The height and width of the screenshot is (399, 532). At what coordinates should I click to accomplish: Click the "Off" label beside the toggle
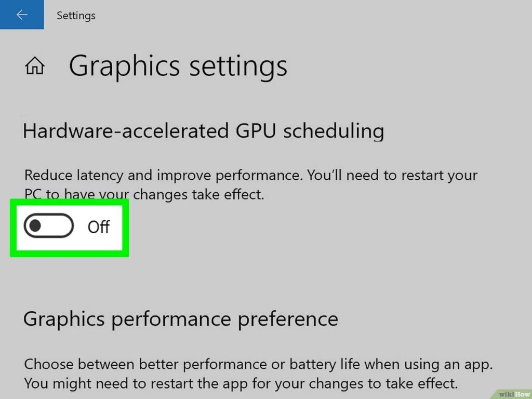[98, 227]
